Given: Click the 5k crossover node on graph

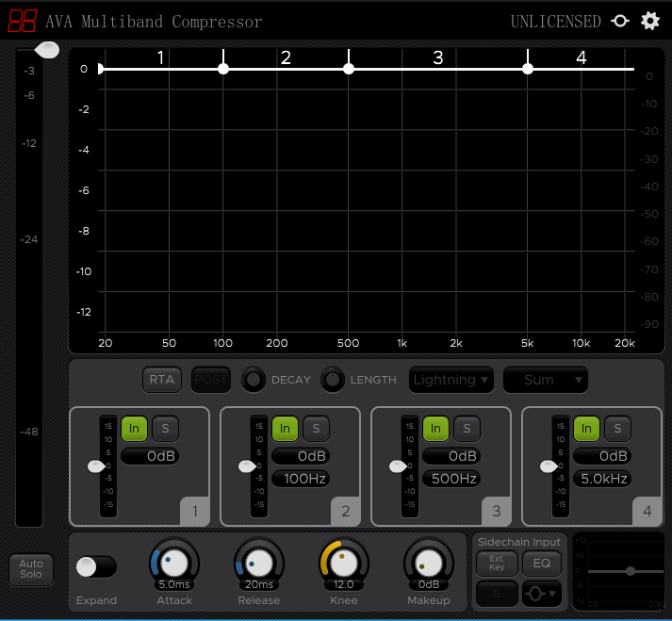Looking at the screenshot, I should click(528, 69).
